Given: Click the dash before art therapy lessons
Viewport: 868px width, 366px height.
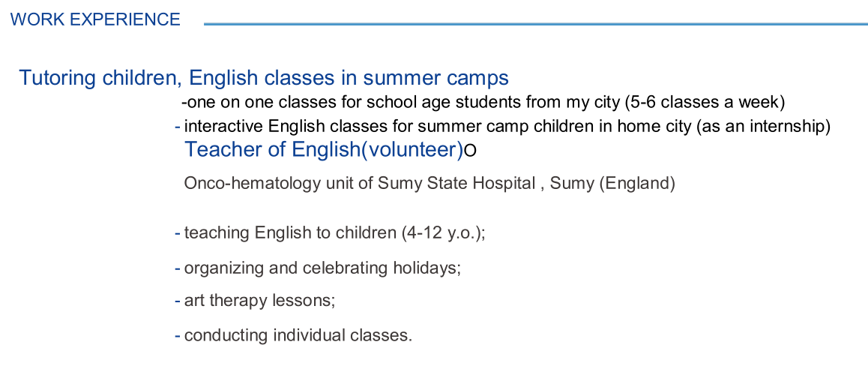Looking at the screenshot, I should pos(178,301).
